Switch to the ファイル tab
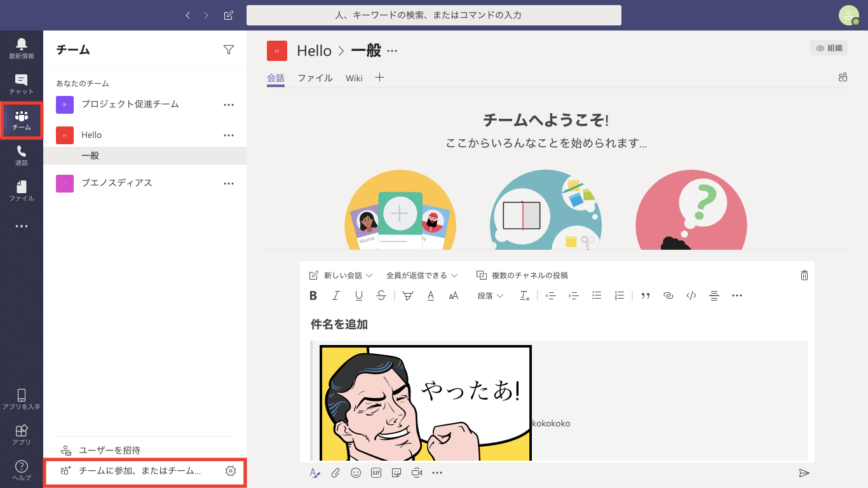Viewport: 868px width, 488px height. coord(315,78)
